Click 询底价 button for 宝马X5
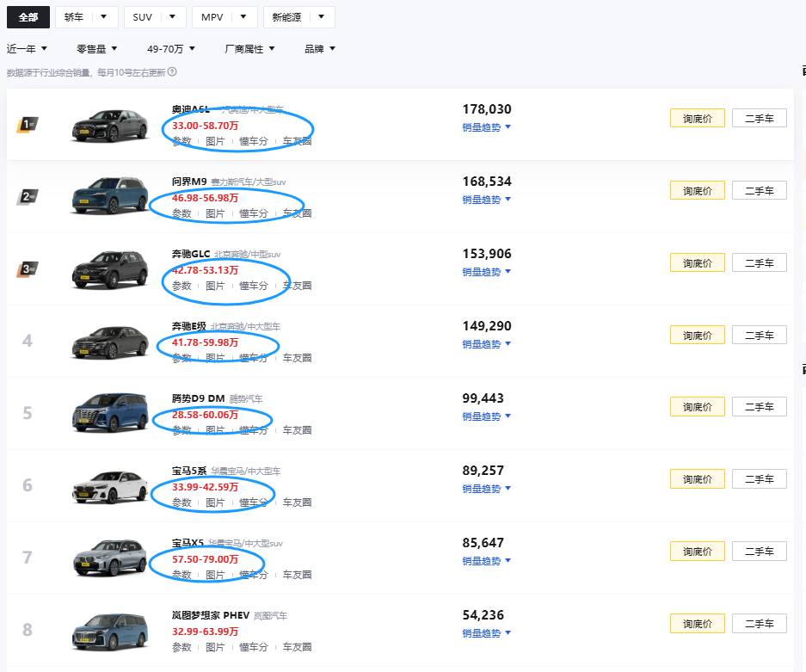 point(698,552)
